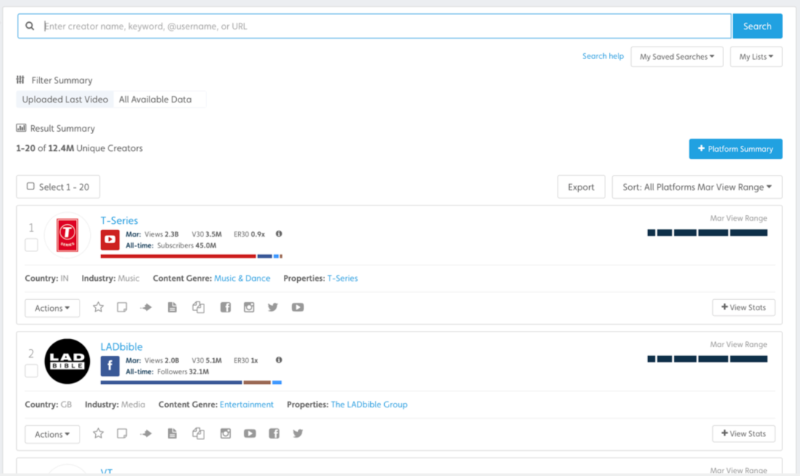Click the note icon in LADbible row
Viewport: 800px width, 476px height.
pos(122,433)
